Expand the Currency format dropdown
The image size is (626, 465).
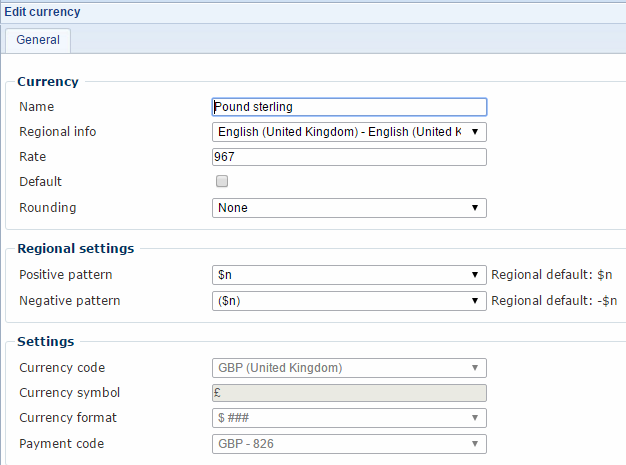pos(348,418)
